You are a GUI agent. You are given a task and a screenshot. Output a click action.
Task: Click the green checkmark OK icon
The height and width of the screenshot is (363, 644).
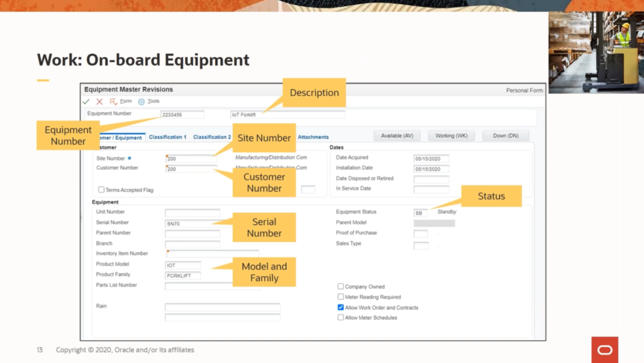point(87,101)
